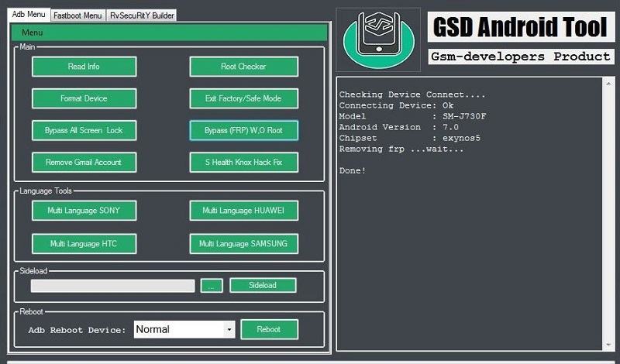Click Remove Gmail Account button
The width and height of the screenshot is (620, 364).
coord(84,162)
